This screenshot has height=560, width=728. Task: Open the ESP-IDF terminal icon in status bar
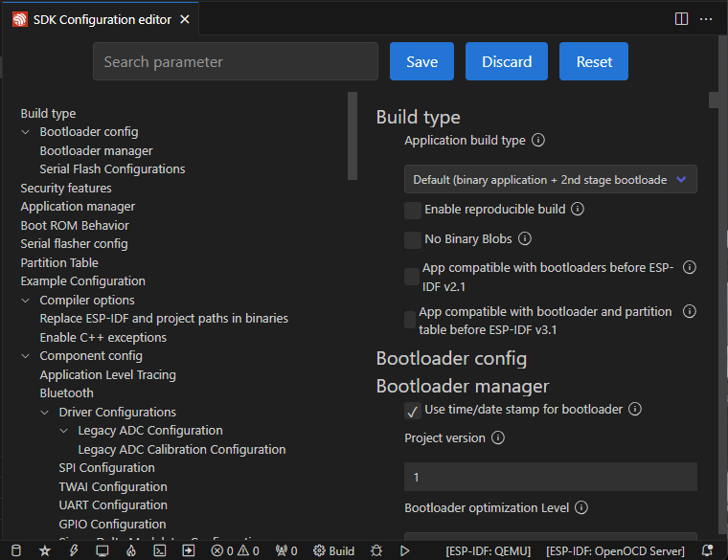click(x=160, y=550)
